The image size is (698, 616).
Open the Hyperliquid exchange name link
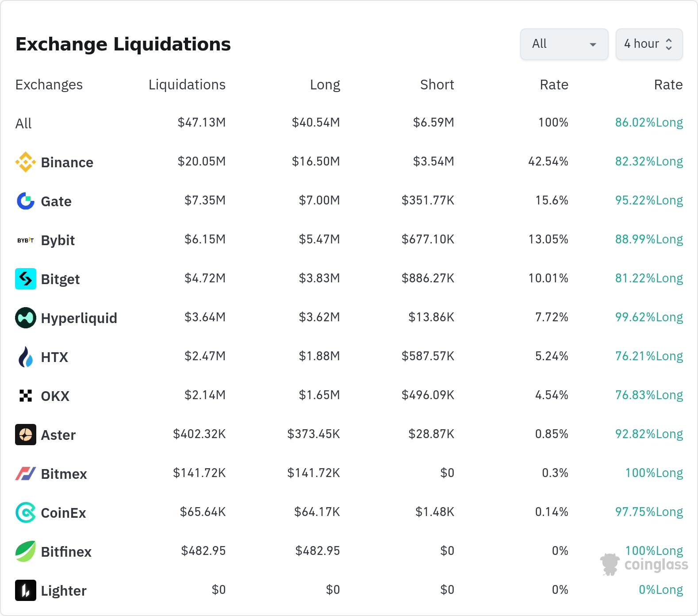79,318
